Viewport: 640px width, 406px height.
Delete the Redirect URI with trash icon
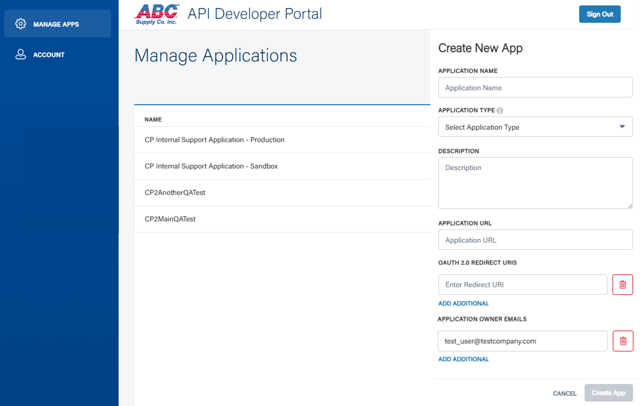pos(622,285)
